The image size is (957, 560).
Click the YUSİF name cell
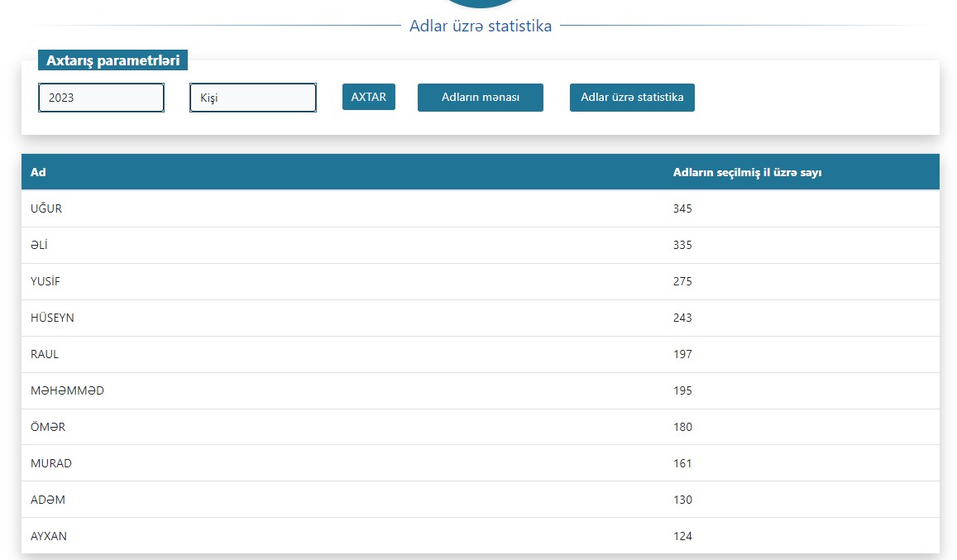[45, 281]
